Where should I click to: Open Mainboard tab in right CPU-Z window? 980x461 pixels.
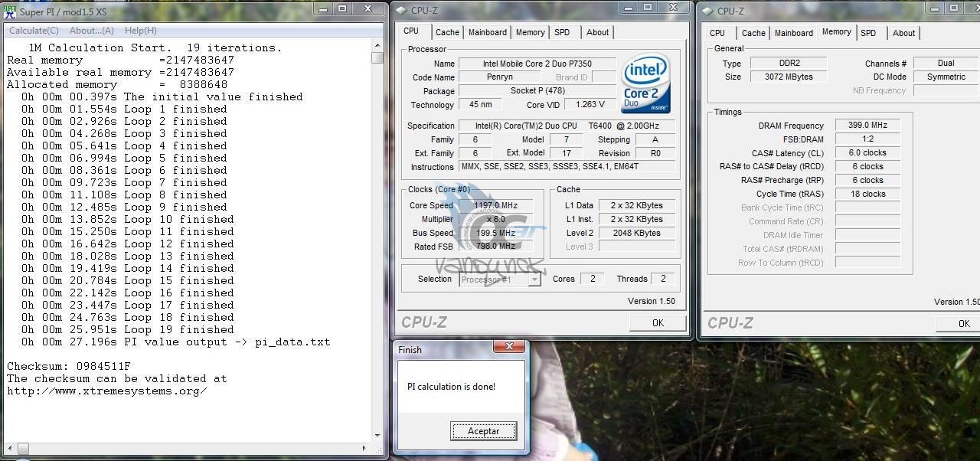(794, 33)
